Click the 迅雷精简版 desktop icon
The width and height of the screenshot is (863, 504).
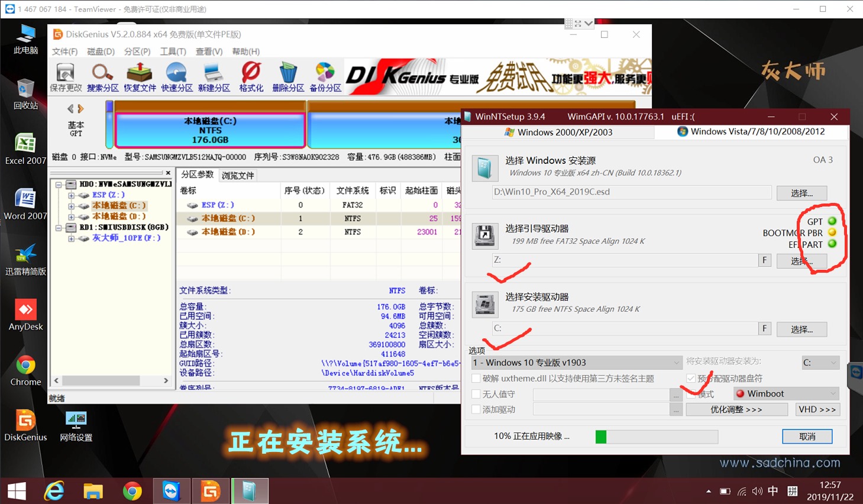point(25,260)
